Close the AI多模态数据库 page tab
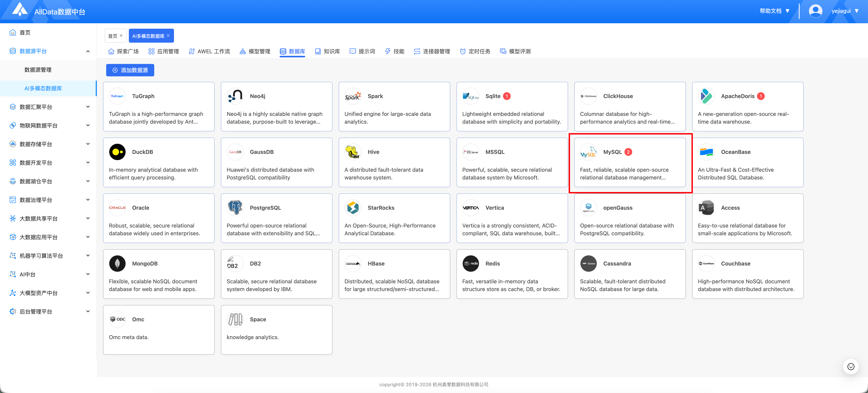Image resolution: width=868 pixels, height=393 pixels. point(169,35)
